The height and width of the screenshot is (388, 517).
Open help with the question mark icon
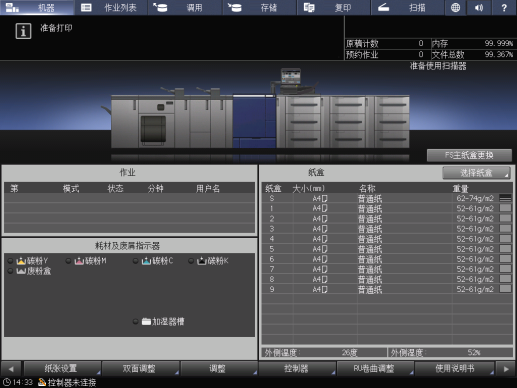504,7
